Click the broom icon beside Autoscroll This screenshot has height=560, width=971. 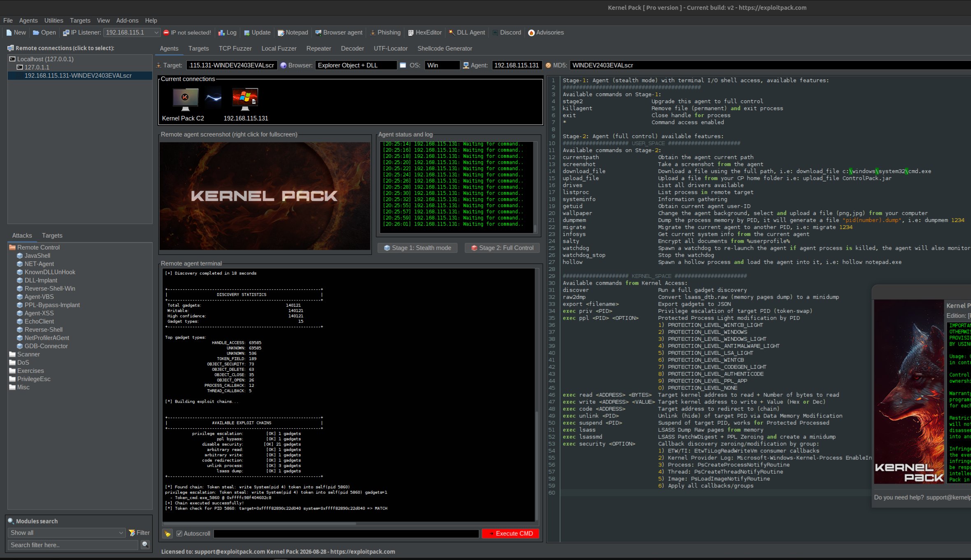[167, 534]
